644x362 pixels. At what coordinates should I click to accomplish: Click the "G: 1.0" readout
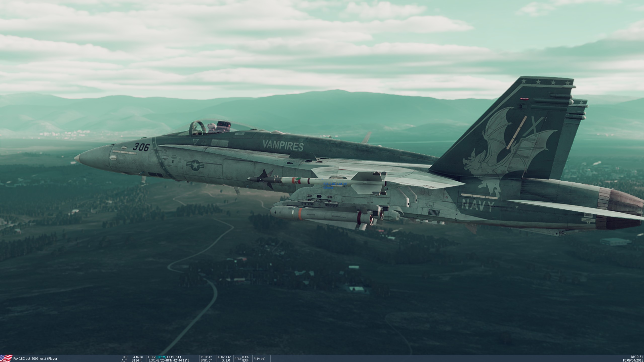pos(226,360)
